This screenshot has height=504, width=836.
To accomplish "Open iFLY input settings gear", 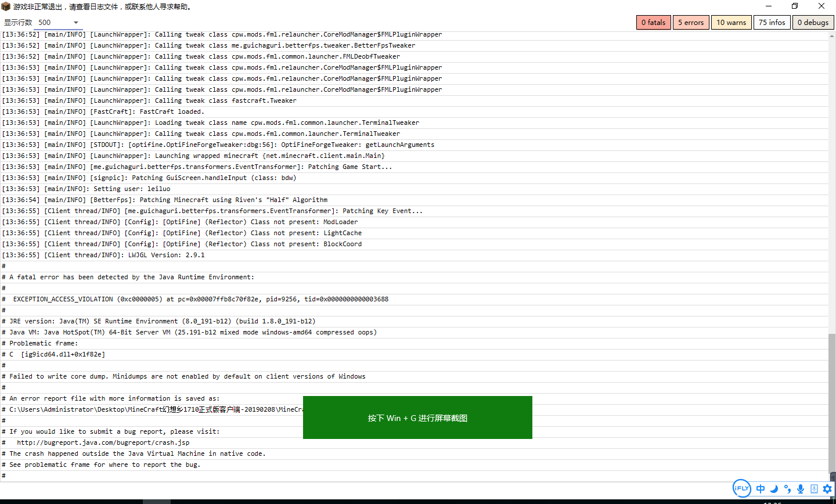I will click(x=827, y=489).
